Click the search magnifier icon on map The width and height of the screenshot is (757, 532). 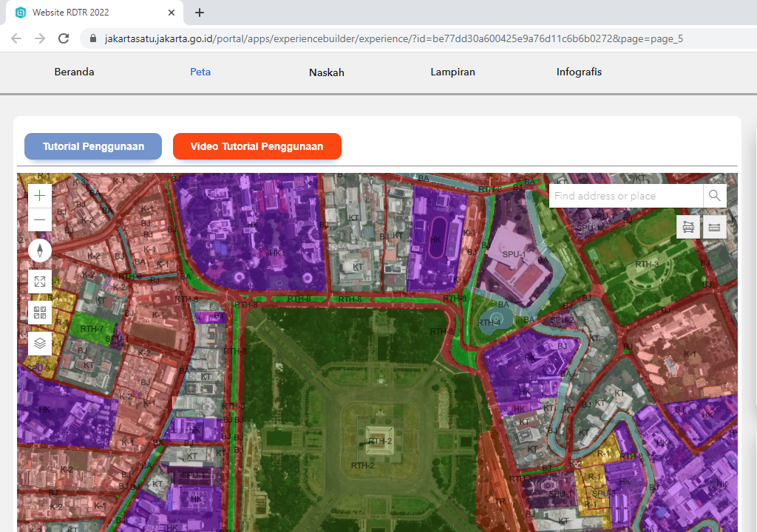click(x=714, y=196)
